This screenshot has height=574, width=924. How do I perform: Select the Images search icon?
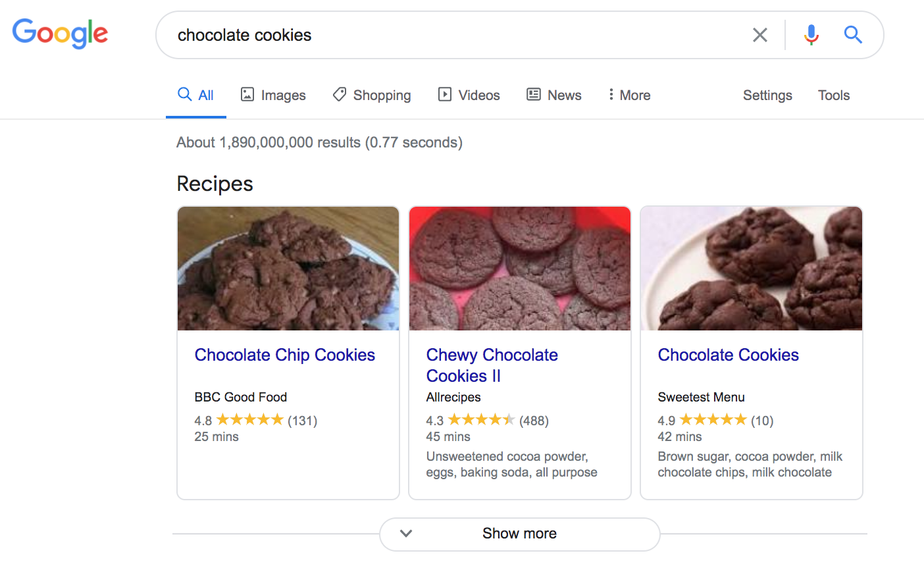pos(247,94)
